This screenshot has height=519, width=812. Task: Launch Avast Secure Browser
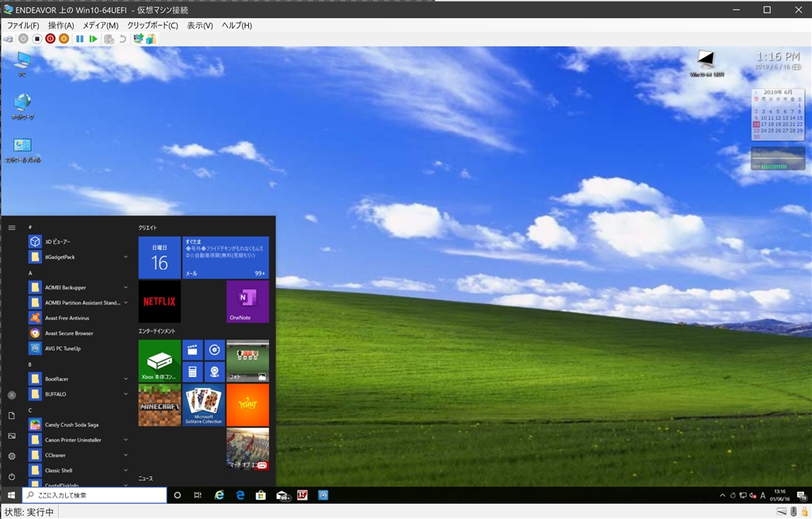click(79, 334)
